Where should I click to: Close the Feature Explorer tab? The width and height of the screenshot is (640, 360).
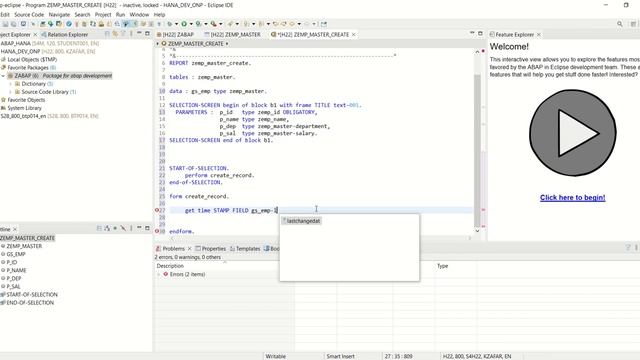coord(539,35)
